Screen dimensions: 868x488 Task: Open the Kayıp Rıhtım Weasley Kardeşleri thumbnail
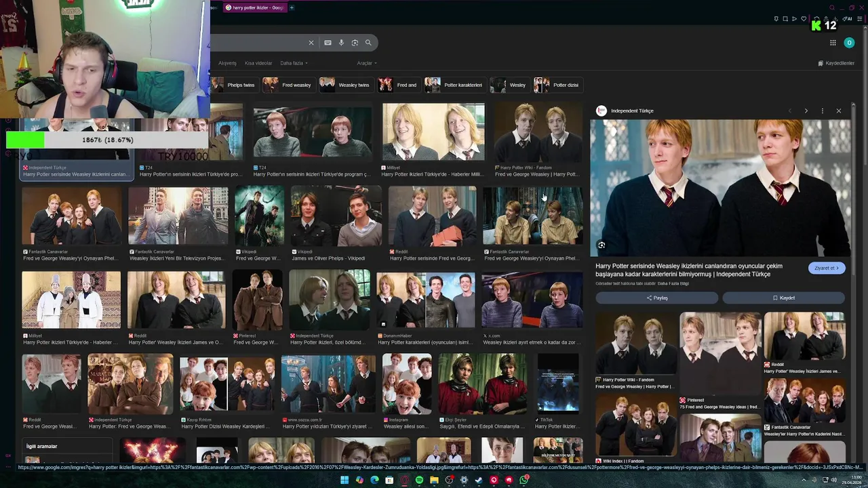[x=227, y=384]
